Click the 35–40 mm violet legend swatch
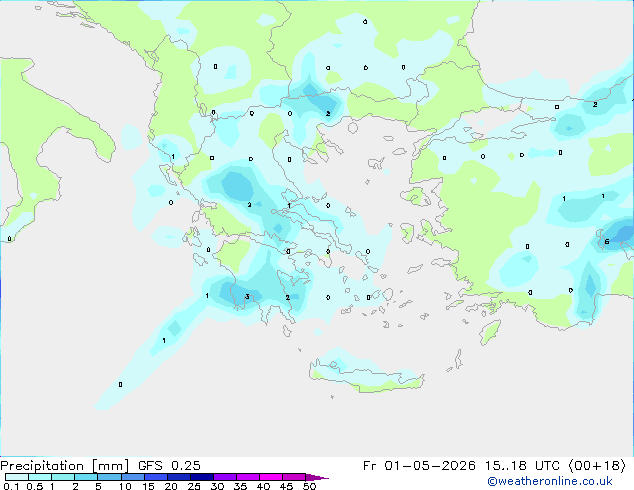The height and width of the screenshot is (490, 634). pyautogui.click(x=247, y=477)
